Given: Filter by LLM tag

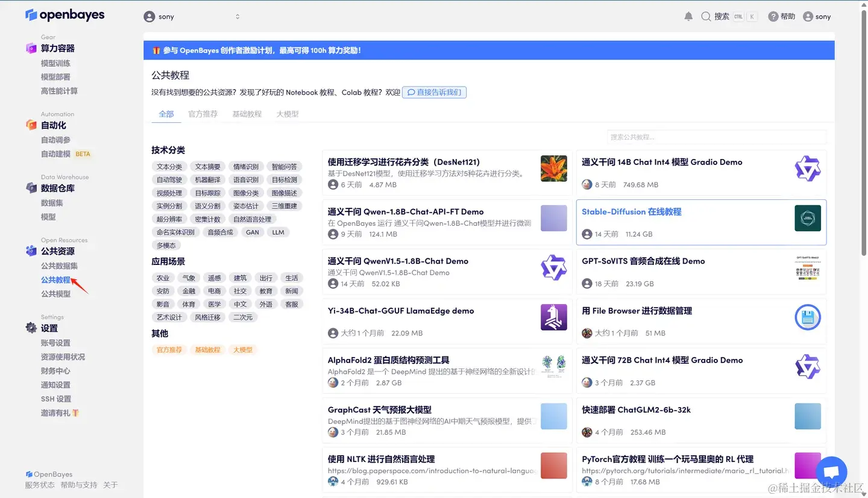Looking at the screenshot, I should coord(278,232).
